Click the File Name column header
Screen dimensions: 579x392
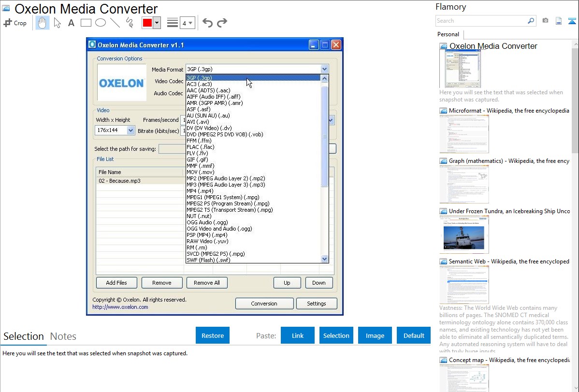pyautogui.click(x=140, y=172)
